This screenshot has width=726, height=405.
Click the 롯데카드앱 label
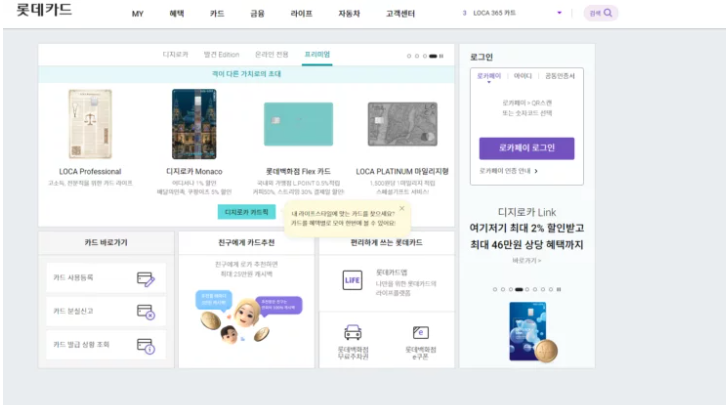point(392,273)
